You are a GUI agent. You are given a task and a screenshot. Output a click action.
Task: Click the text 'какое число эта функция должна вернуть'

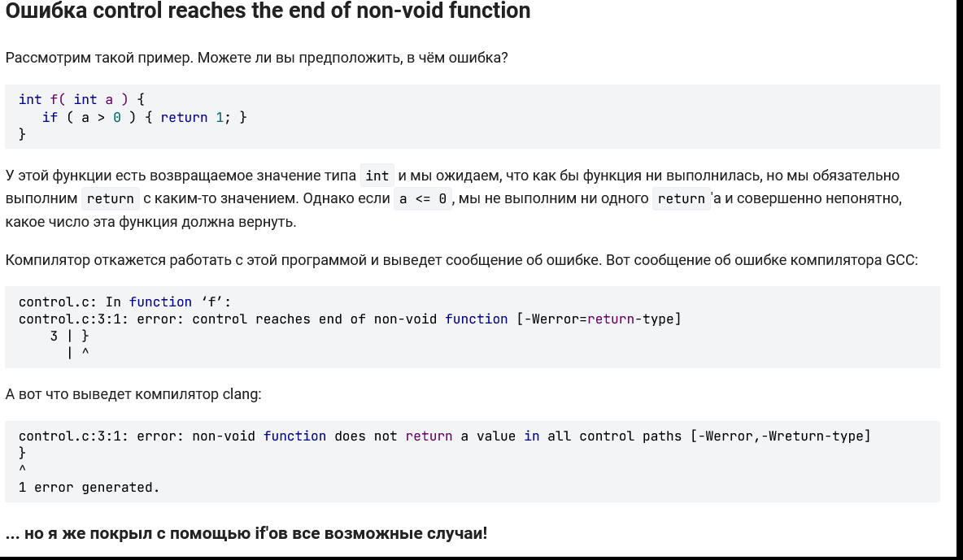pos(150,222)
